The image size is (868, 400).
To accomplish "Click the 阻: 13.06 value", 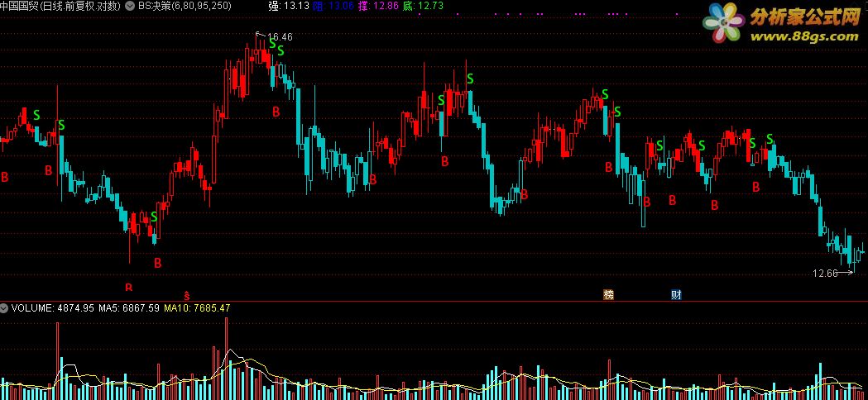I will tap(333, 6).
